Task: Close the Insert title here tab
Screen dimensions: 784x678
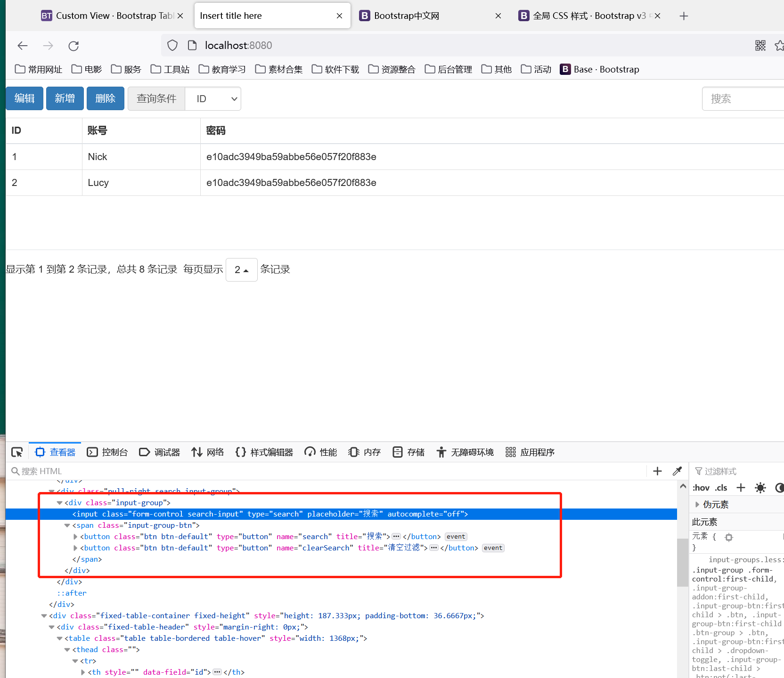Action: (x=339, y=16)
